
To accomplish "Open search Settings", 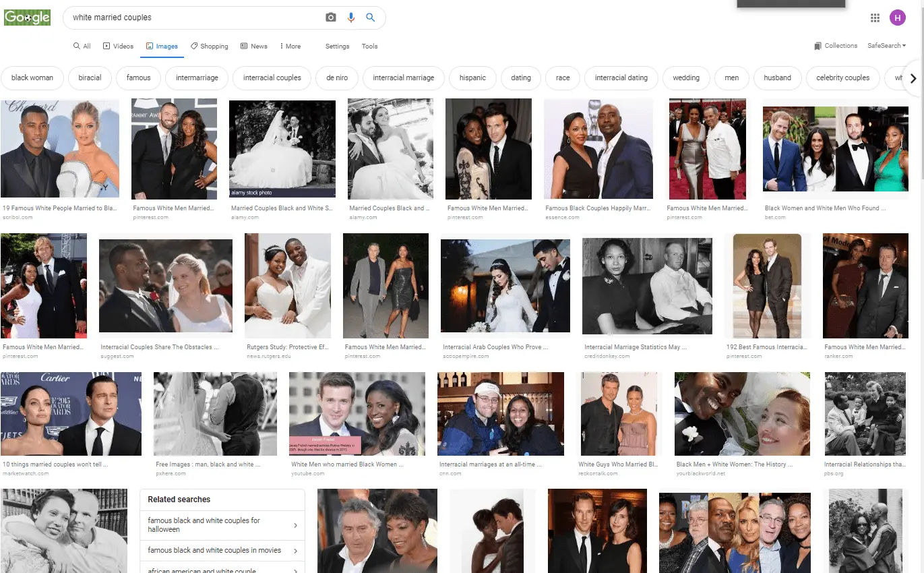I will (337, 46).
